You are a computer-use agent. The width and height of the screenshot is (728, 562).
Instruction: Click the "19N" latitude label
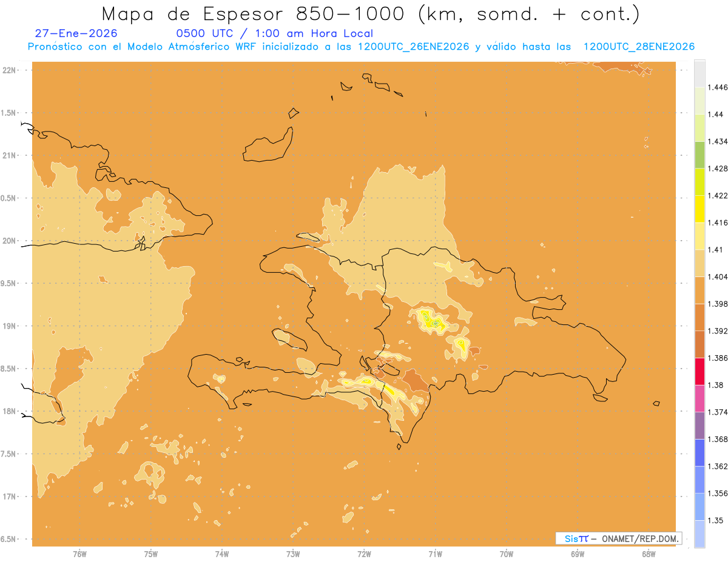(10, 326)
